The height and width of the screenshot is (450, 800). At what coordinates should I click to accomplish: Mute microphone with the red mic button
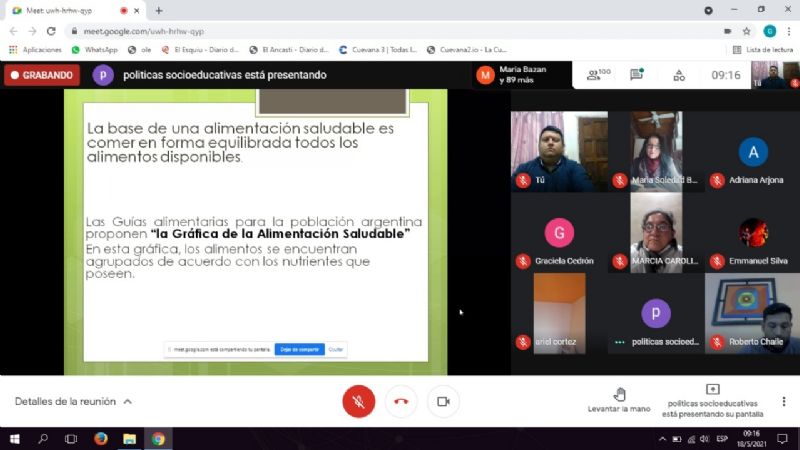click(x=358, y=402)
